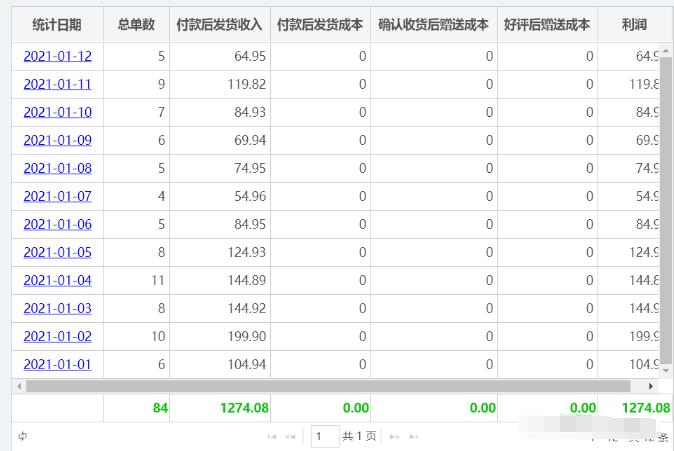This screenshot has height=451, width=674.
Task: Sort by the 付款后发货收入 column header
Action: pyautogui.click(x=219, y=24)
